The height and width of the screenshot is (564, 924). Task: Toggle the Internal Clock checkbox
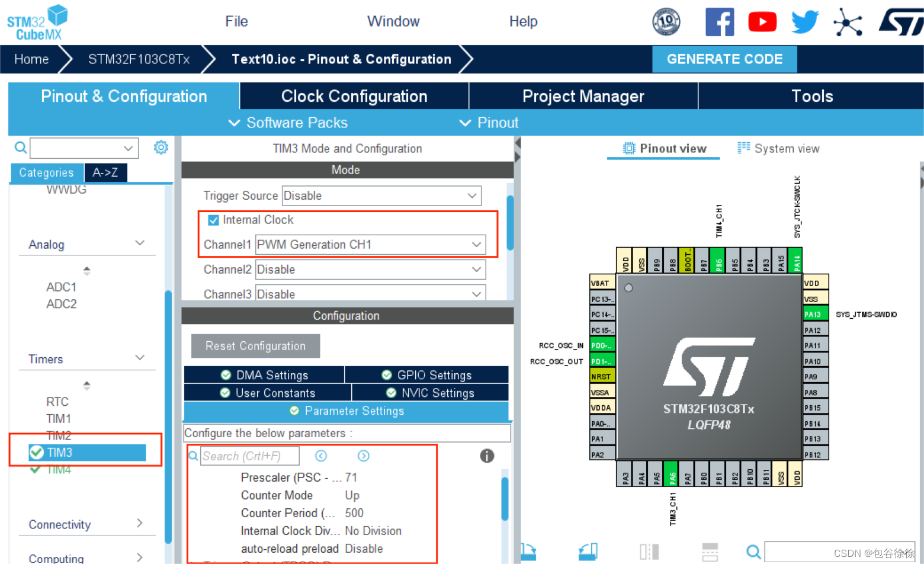coord(213,220)
